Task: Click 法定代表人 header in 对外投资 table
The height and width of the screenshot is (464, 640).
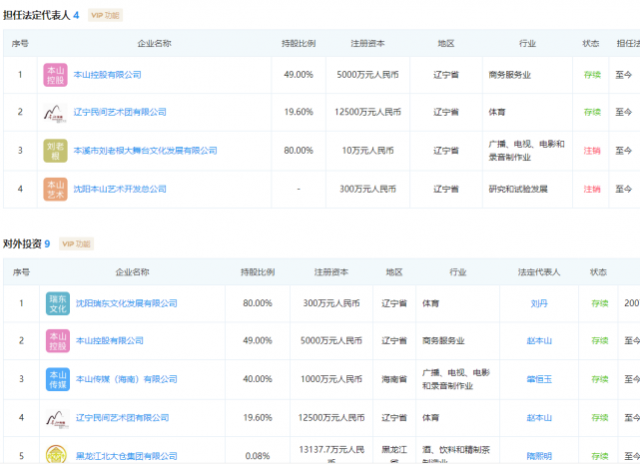Action: [539, 272]
